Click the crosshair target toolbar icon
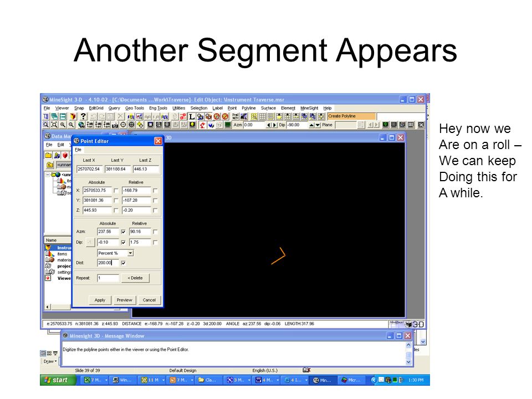The image size is (532, 399). [x=123, y=125]
